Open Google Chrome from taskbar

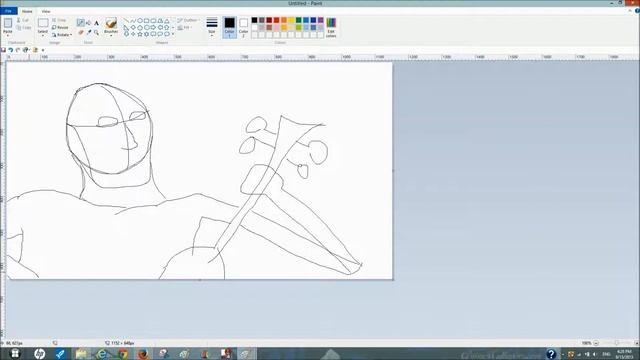coord(122,354)
